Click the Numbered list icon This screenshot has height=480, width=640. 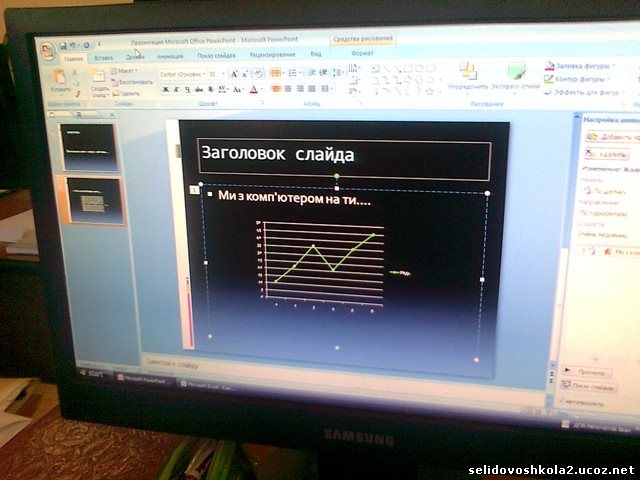click(294, 73)
